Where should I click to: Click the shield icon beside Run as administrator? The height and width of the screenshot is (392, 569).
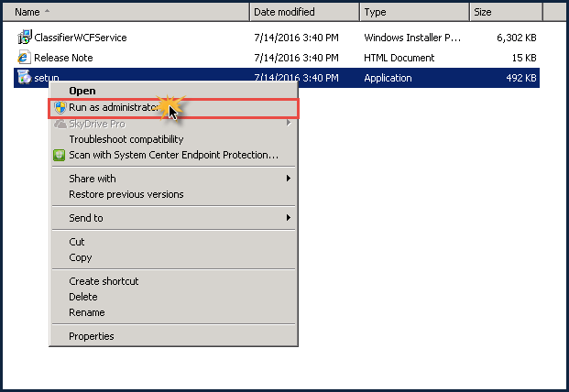click(60, 107)
